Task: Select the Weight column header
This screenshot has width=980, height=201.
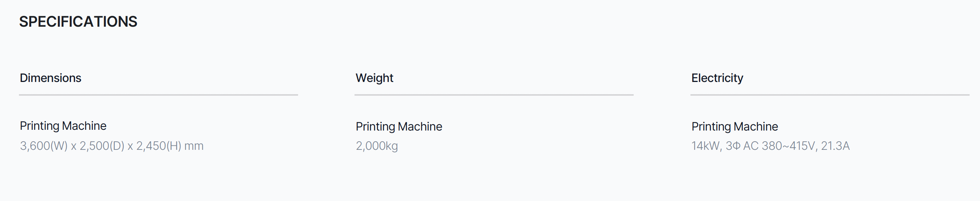Action: [374, 78]
